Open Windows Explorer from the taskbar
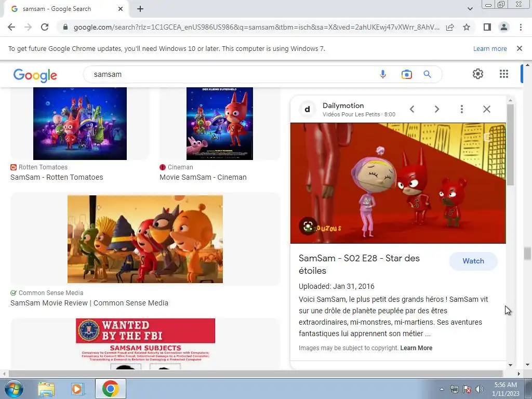 [46, 389]
